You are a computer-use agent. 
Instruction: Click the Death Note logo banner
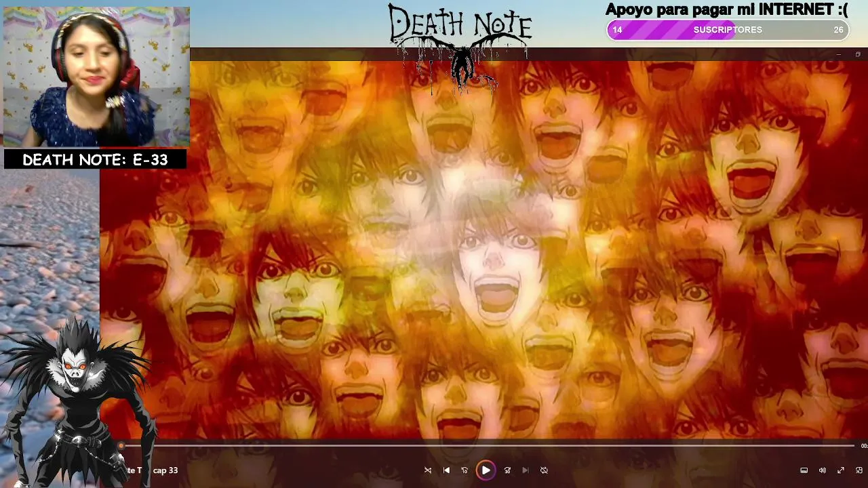point(460,46)
